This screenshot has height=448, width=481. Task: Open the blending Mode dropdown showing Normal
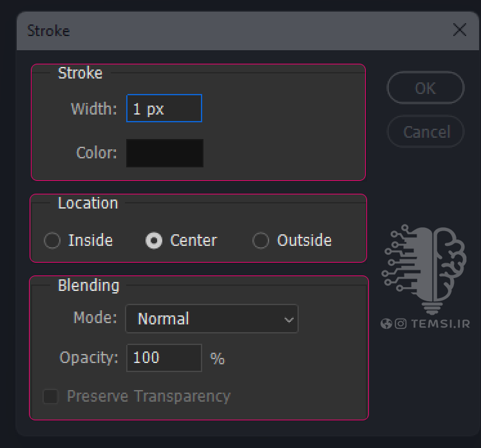pos(212,319)
